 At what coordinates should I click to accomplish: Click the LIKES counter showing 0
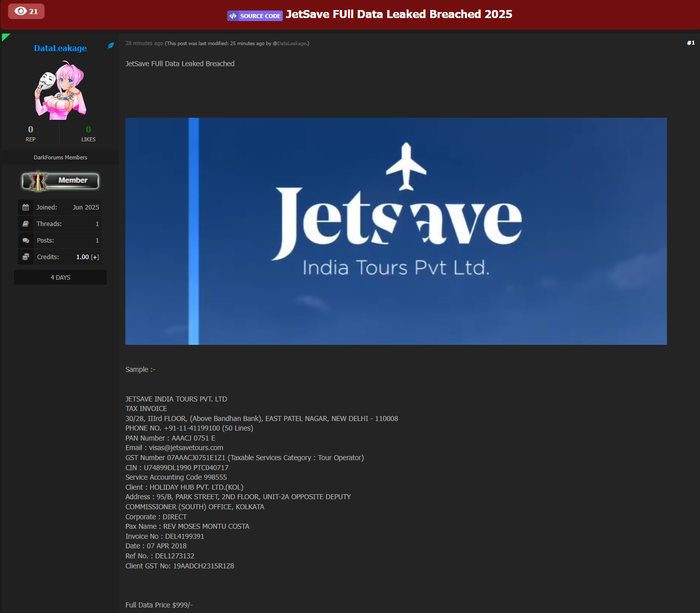click(x=88, y=133)
